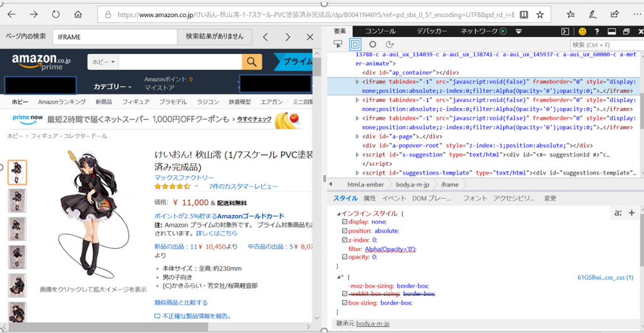Click the 今すぐチェック banner link
644x333 pixels.
coord(254,119)
